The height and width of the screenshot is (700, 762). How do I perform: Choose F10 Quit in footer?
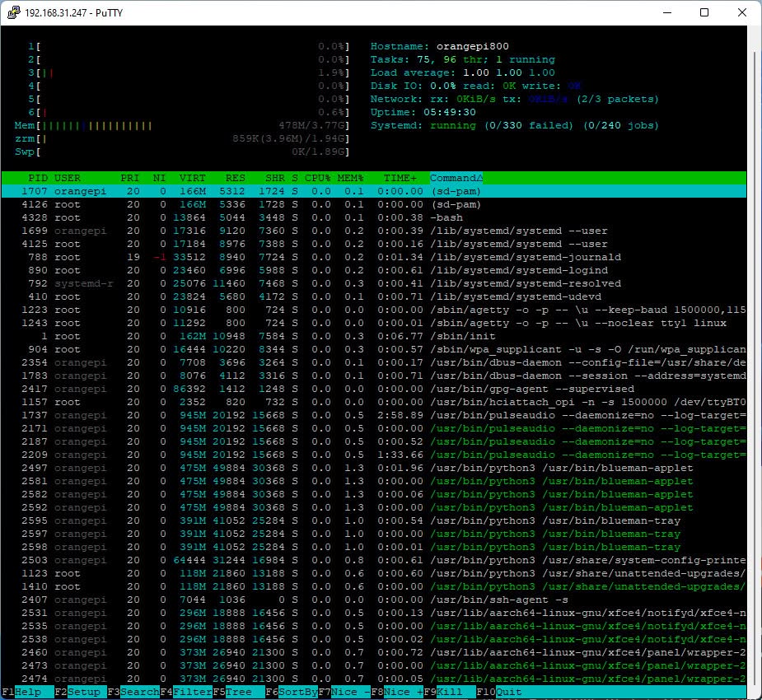[499, 692]
